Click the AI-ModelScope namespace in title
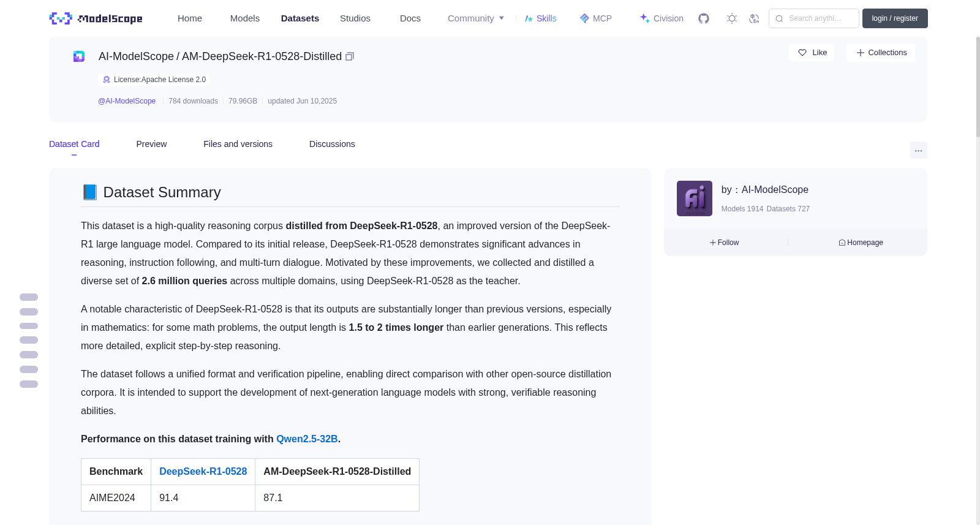This screenshot has width=980, height=525. 136,56
